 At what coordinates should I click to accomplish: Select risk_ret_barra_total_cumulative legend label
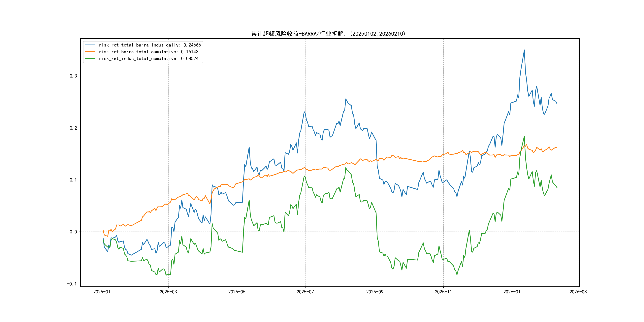(x=148, y=52)
